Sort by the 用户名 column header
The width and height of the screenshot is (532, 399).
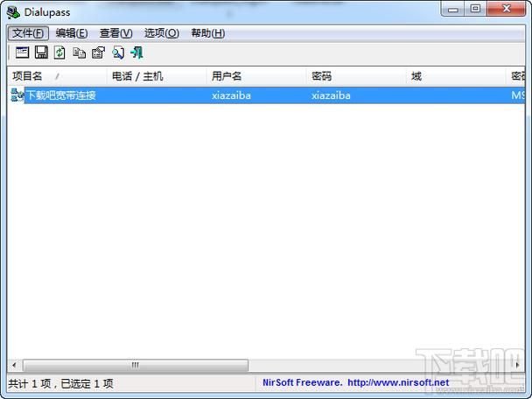(256, 76)
